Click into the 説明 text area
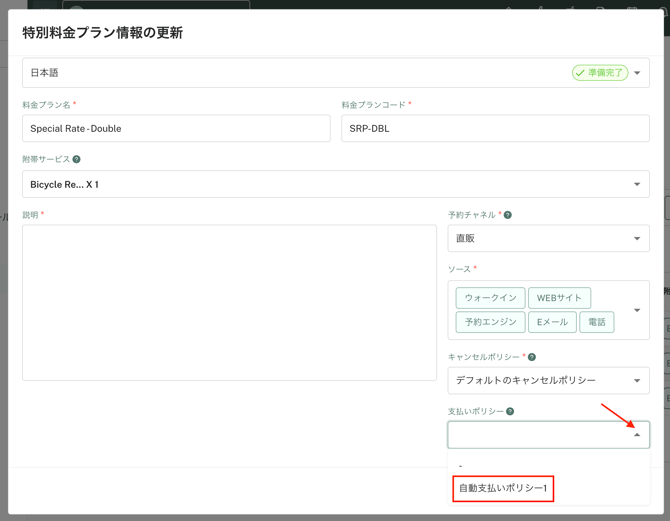This screenshot has width=670, height=521. point(229,302)
